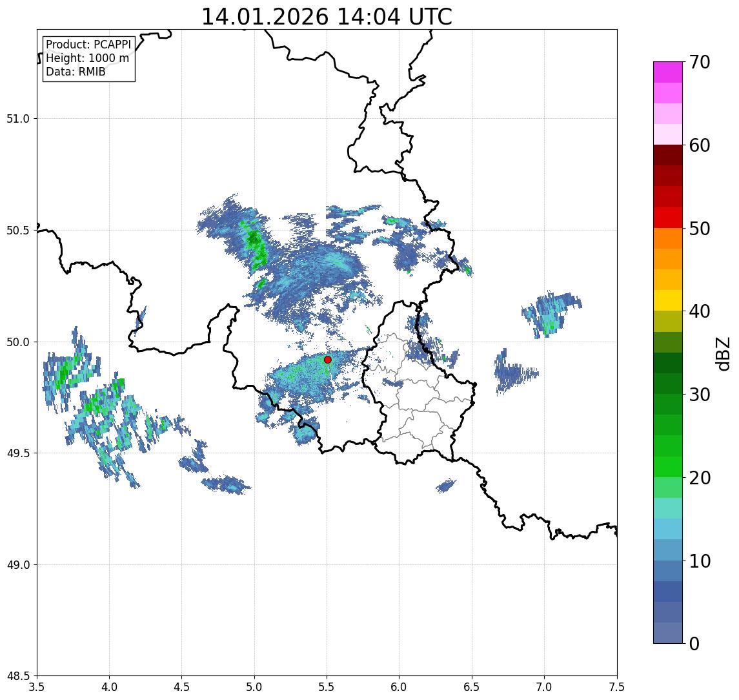Click the colorbar tick label "40"
This screenshot has width=739, height=700.
pos(700,311)
